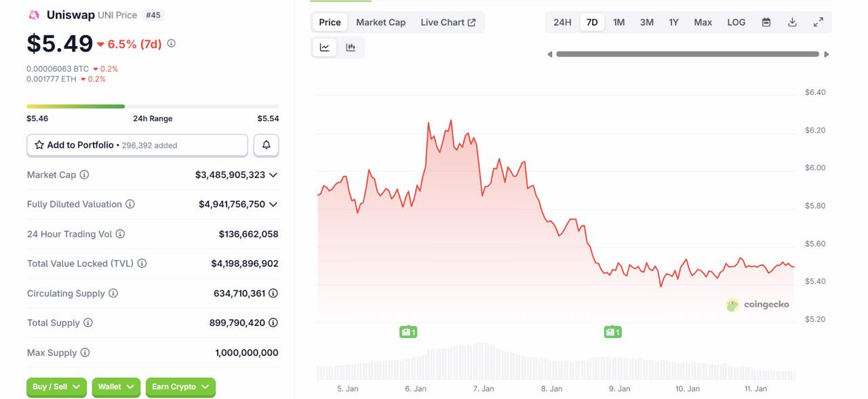This screenshot has height=399, width=868.
Task: Enable the LOG scale toggle
Action: pos(736,22)
